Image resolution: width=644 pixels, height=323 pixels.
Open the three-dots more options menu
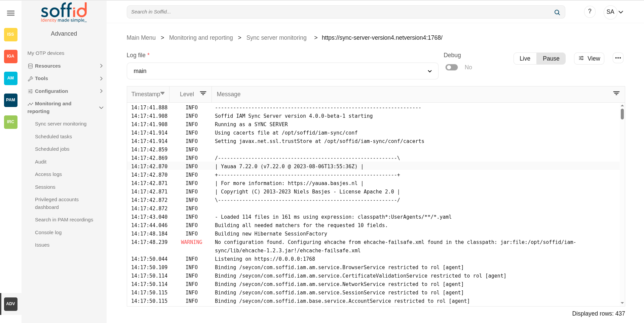pyautogui.click(x=618, y=58)
